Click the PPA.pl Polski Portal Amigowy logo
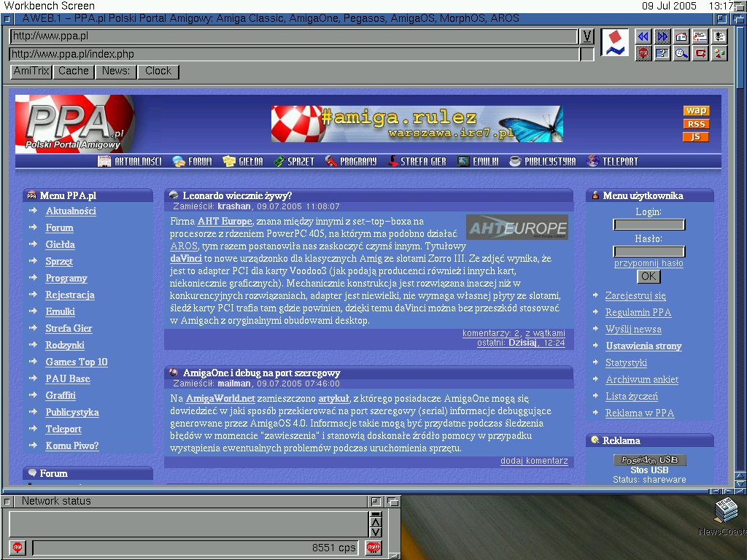This screenshot has width=747, height=560. (x=75, y=124)
